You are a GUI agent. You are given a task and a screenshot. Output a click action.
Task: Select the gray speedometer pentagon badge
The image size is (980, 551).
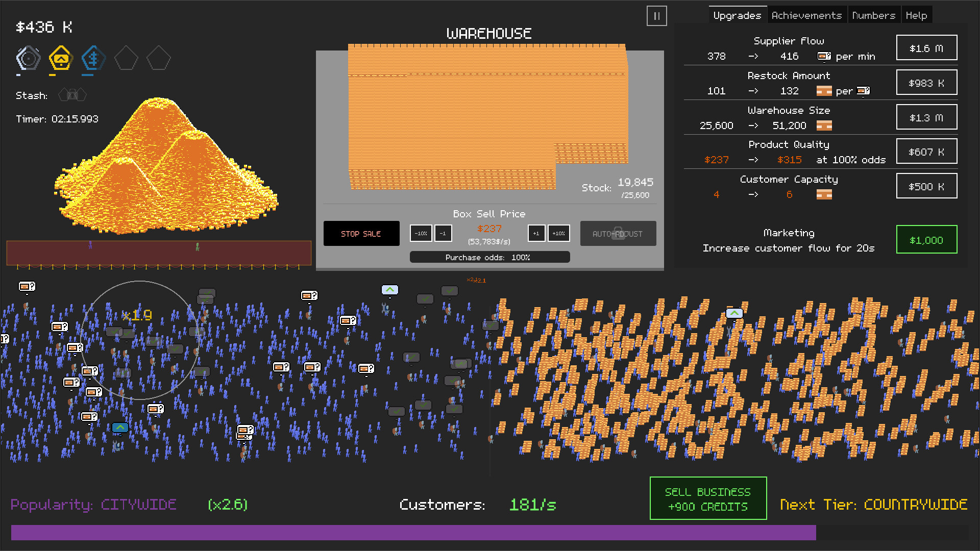[x=28, y=58]
